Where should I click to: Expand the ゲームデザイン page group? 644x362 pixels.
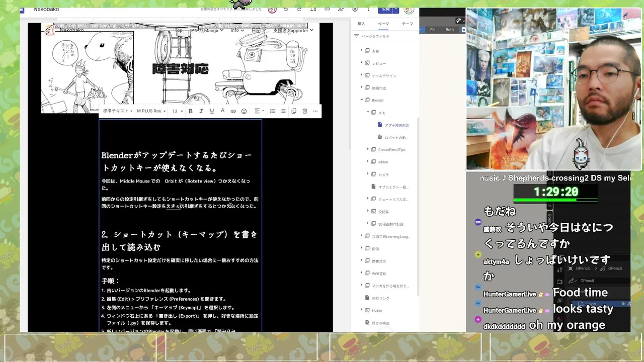361,75
